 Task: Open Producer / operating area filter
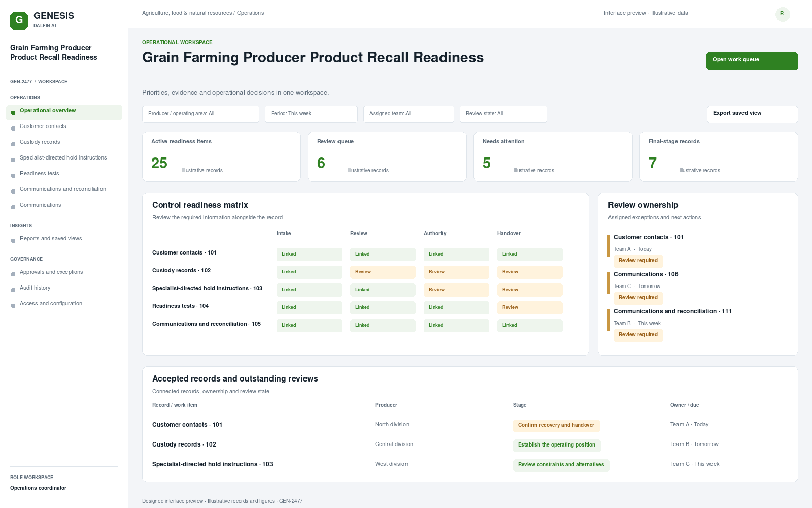pyautogui.click(x=200, y=114)
